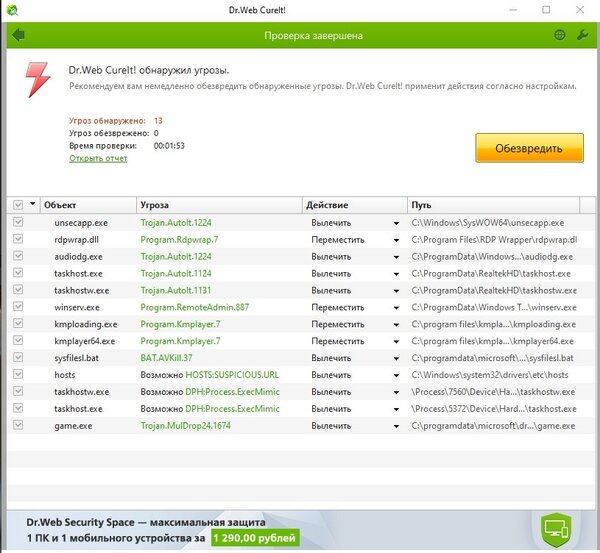Click the Обезвредить neutralize button

point(529,148)
